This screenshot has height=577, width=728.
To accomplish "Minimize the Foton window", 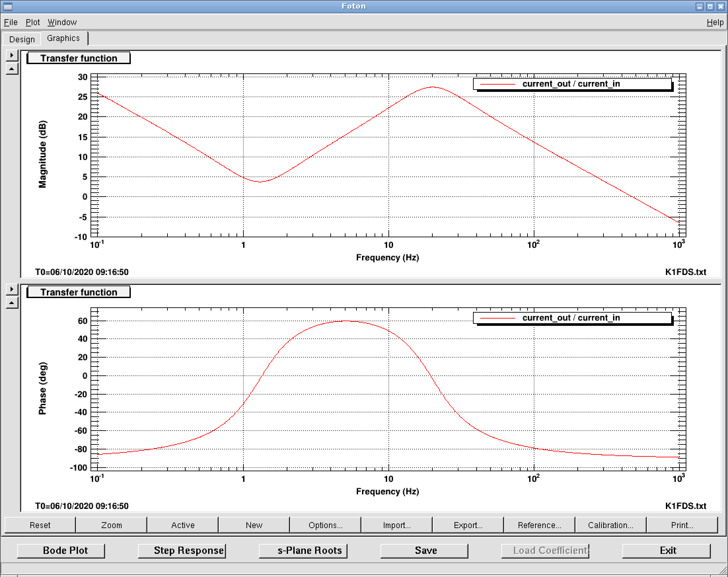I will coord(700,6).
